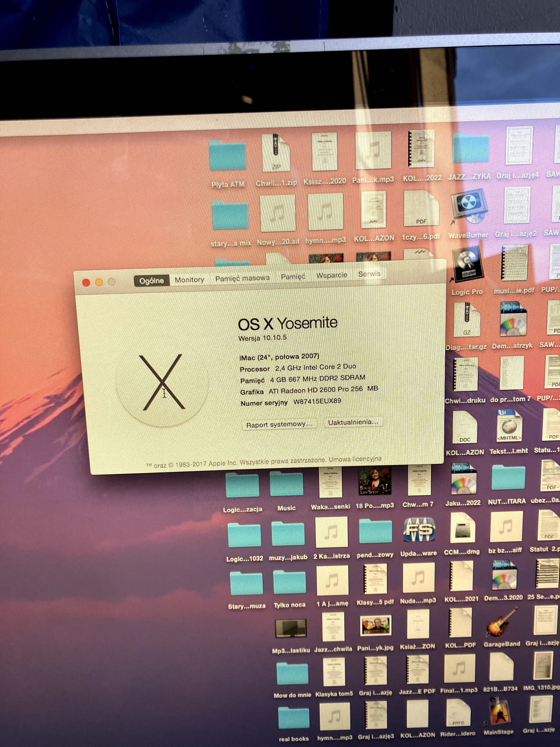Screen dimensions: 560x747
Task: Select the 1czy...6.pdf file icon
Action: pyautogui.click(x=421, y=208)
